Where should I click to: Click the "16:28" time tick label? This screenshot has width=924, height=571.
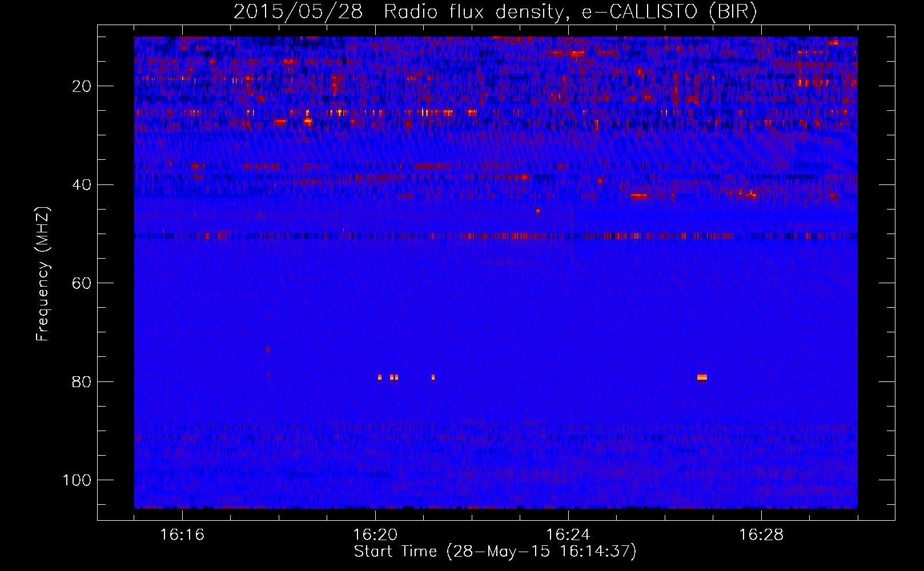(761, 535)
